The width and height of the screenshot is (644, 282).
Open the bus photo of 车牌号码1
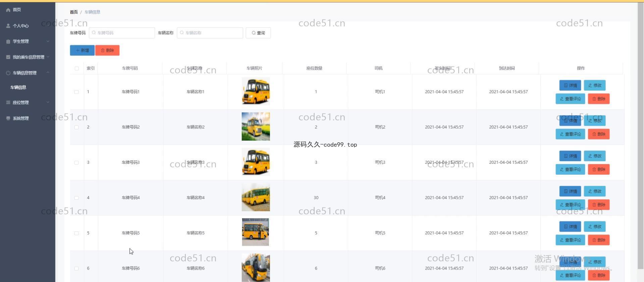pyautogui.click(x=256, y=91)
